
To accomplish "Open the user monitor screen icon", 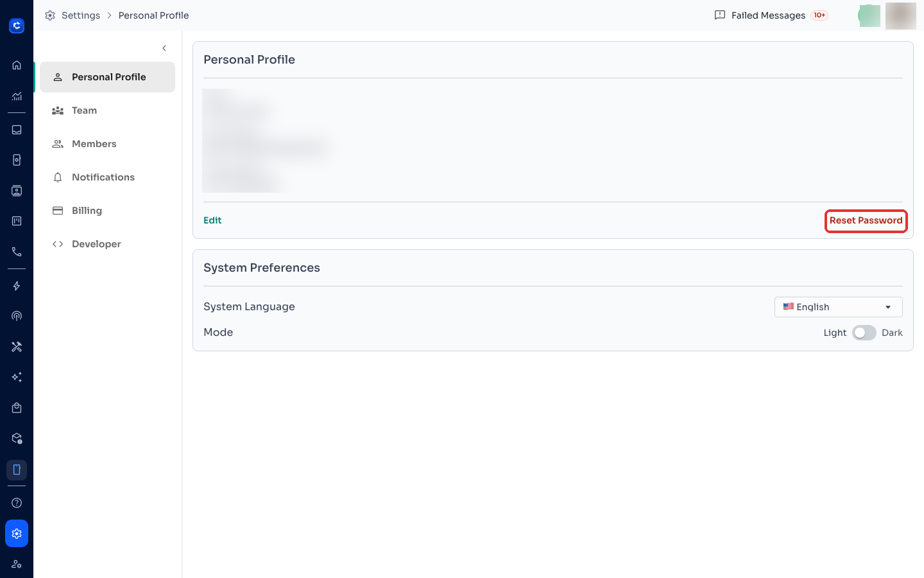I will [17, 191].
